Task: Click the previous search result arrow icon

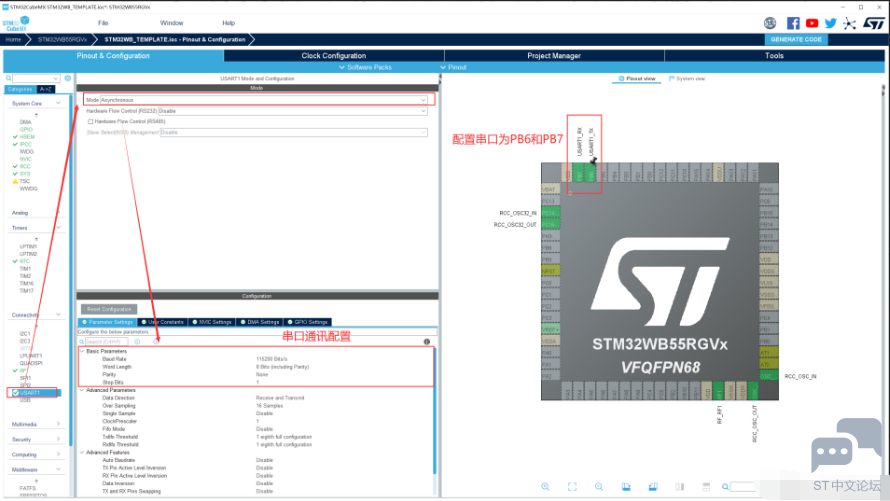Action: point(137,342)
